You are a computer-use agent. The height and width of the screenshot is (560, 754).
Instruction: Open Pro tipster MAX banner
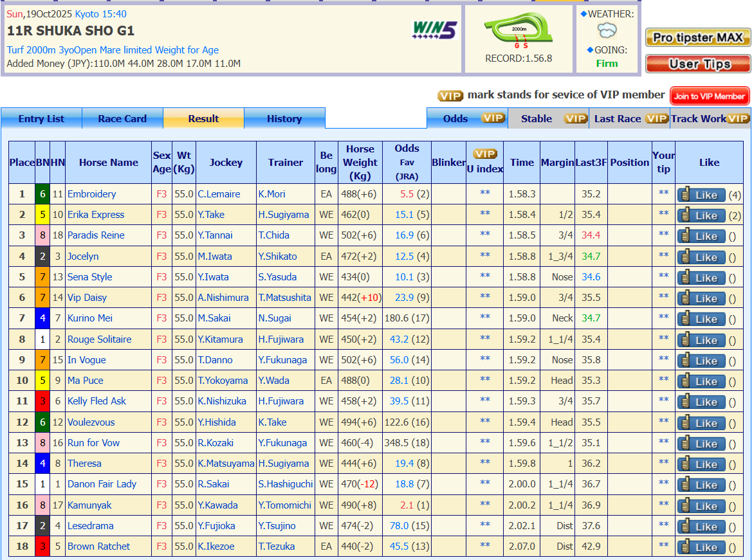698,38
